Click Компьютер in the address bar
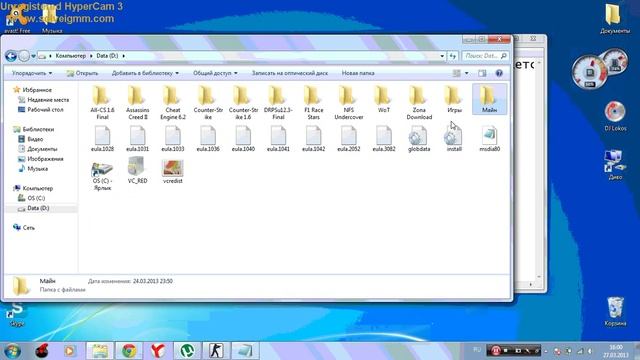Screen dimensions: 640x360 [x=71, y=56]
